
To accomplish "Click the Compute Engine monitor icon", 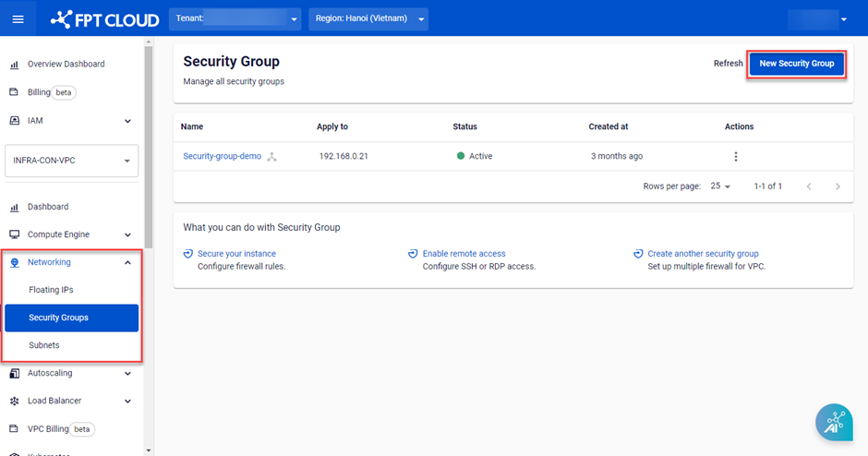I will point(14,234).
